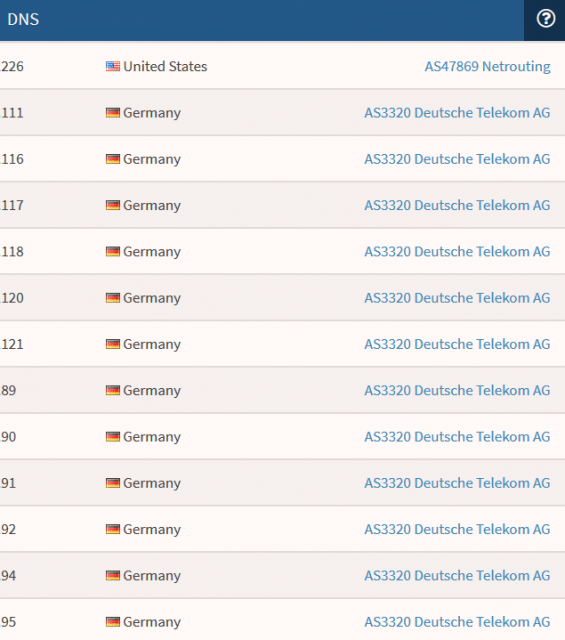Open the help question mark icon
Image resolution: width=565 pixels, height=640 pixels.
[x=545, y=19]
